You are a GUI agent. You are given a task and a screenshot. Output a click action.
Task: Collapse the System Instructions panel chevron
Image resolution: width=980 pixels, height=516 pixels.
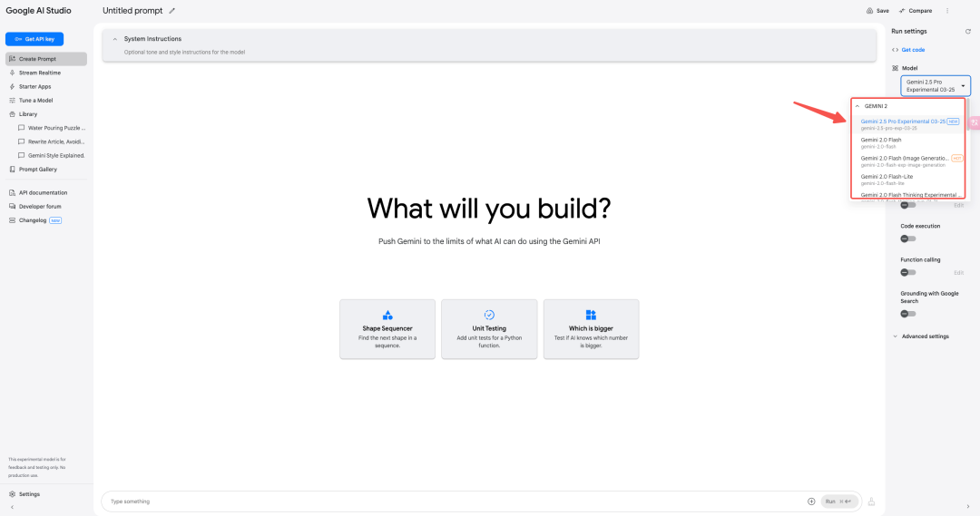[x=115, y=39]
